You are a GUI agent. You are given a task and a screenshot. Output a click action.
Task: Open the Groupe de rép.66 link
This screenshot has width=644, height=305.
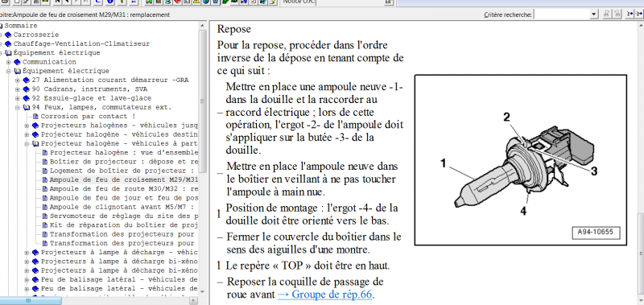coord(325,295)
